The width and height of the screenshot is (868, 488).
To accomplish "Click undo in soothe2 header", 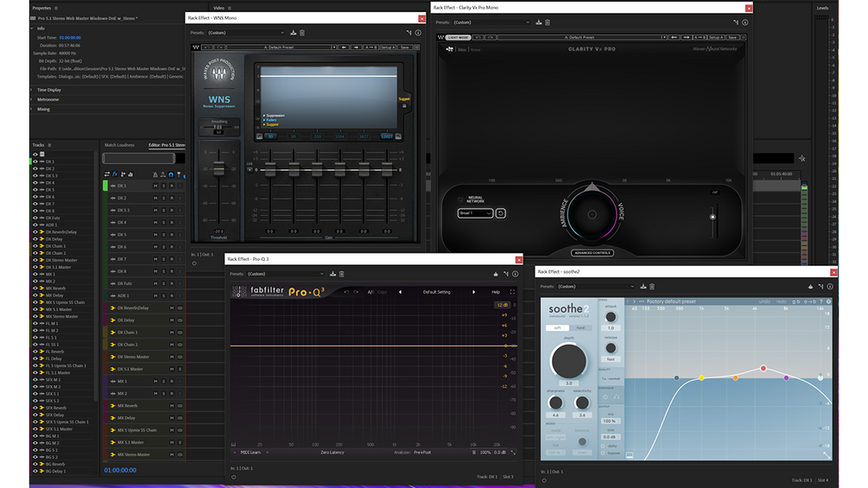I will 764,301.
